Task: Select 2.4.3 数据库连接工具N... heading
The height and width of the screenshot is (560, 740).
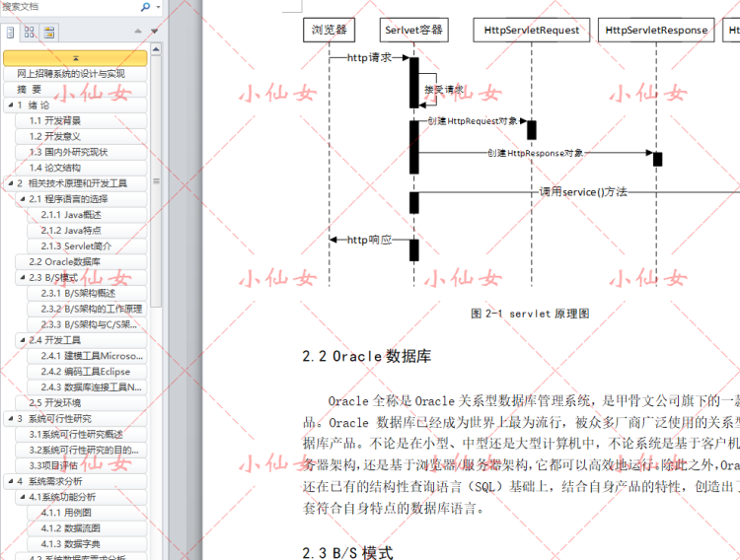Action: point(87,386)
